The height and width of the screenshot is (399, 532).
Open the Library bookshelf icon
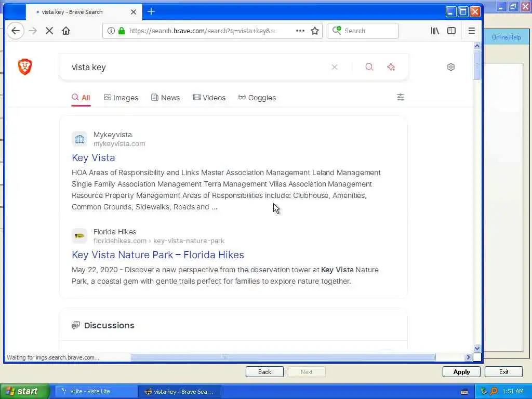tap(435, 31)
